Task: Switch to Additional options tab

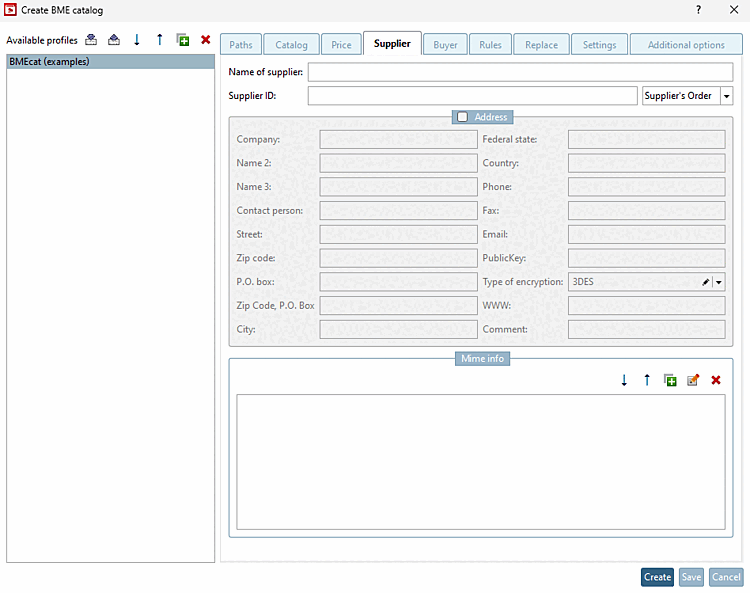Action: (686, 45)
